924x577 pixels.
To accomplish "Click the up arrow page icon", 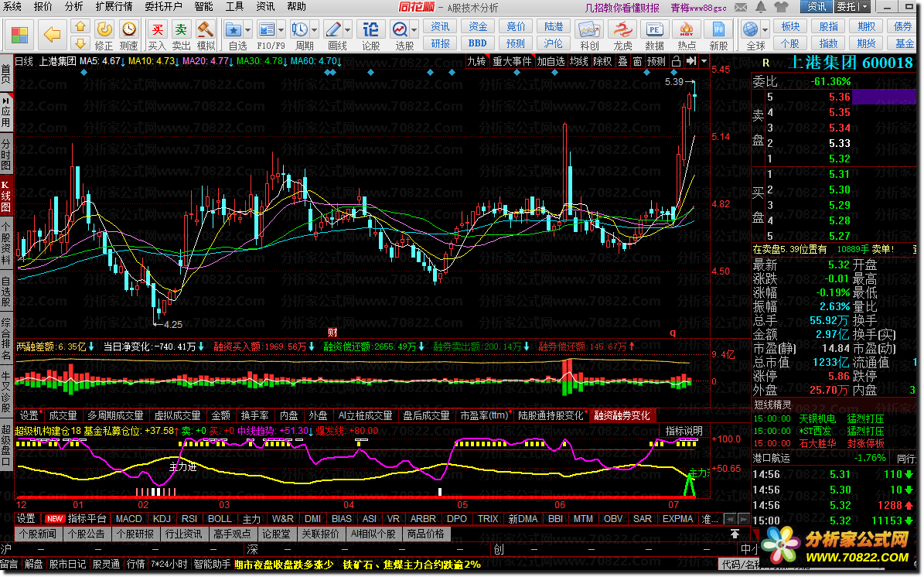I will [x=80, y=27].
